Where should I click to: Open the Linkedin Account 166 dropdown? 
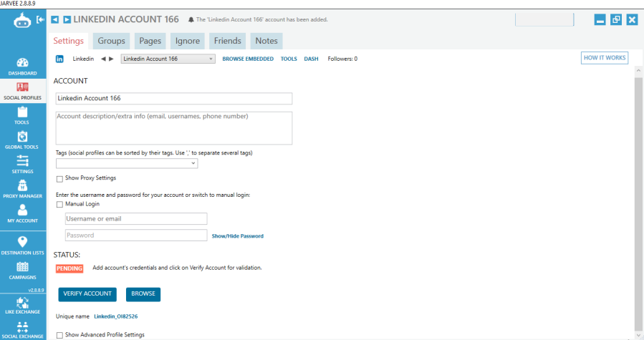point(168,59)
